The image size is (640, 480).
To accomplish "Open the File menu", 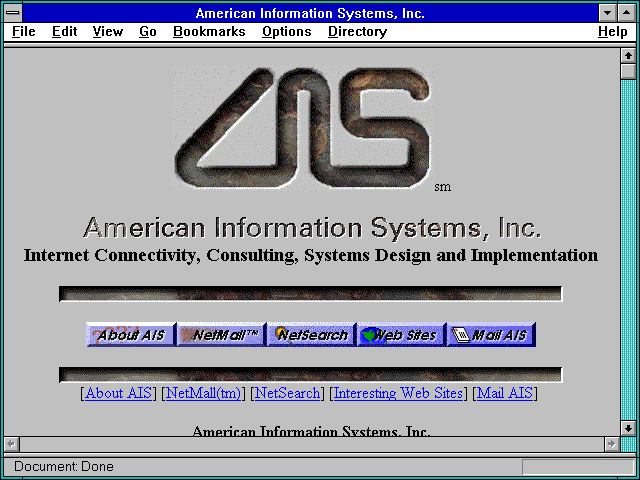I will 24,31.
